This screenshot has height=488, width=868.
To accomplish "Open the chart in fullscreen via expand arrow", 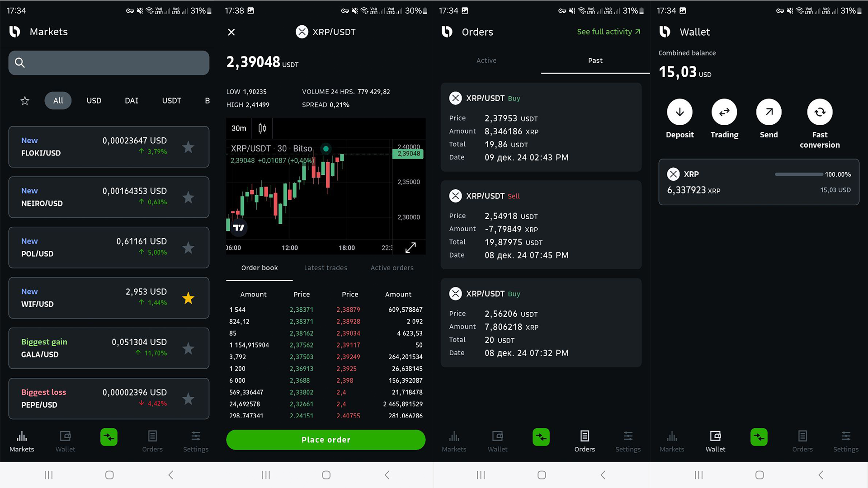I will pos(410,248).
